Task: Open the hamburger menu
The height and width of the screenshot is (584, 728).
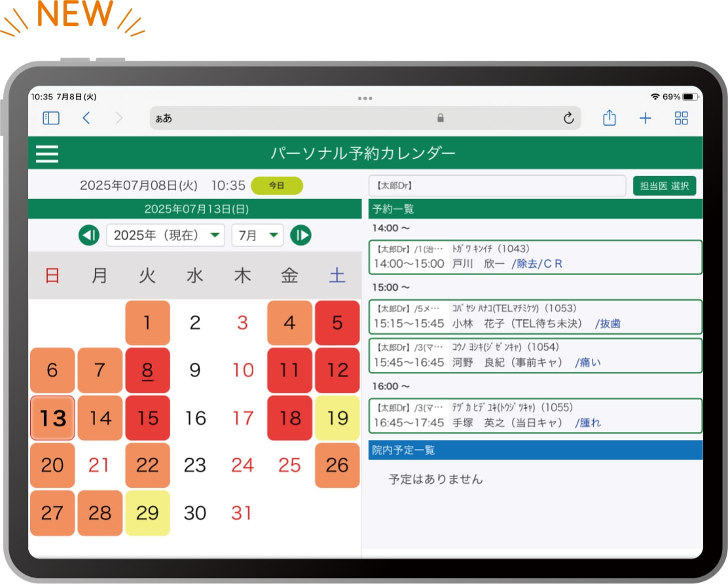Action: click(x=47, y=154)
